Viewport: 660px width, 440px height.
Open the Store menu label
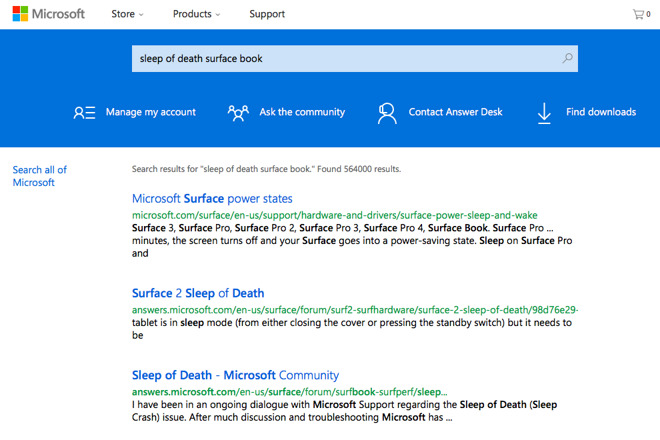tap(123, 14)
